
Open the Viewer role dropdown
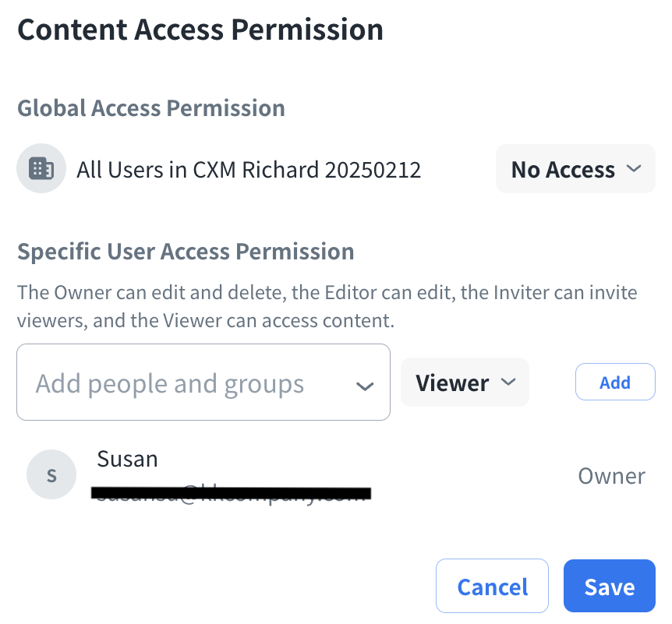pos(464,383)
